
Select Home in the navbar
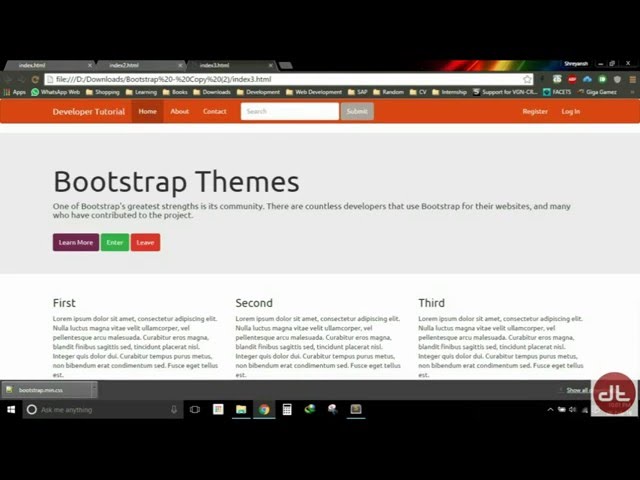(x=147, y=111)
